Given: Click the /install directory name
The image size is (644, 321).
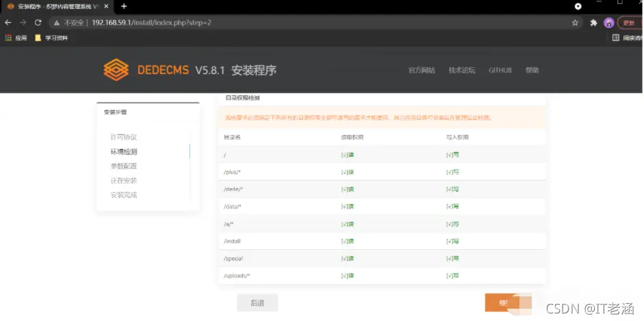Looking at the screenshot, I should pyautogui.click(x=232, y=242).
